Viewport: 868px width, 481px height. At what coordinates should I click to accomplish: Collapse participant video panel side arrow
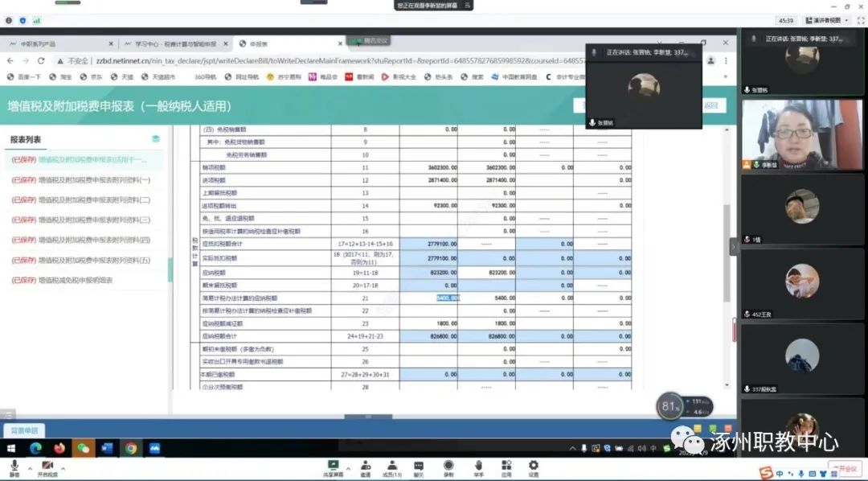(x=734, y=247)
